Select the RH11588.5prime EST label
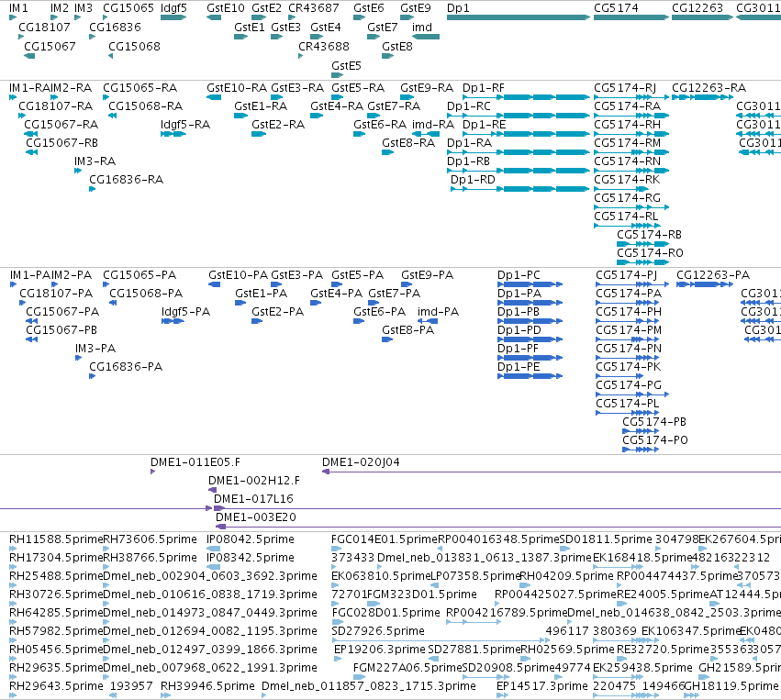This screenshot has width=781, height=700. 56,539
